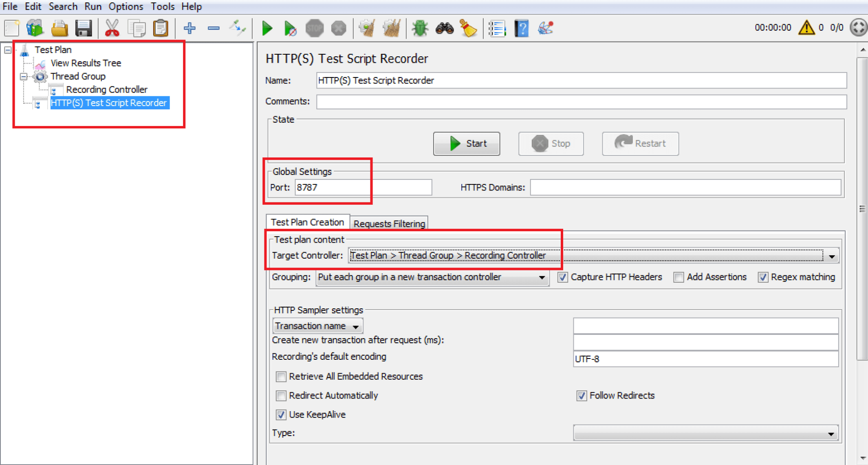Image resolution: width=868 pixels, height=465 pixels.
Task: Expand all nodes with plus icon
Action: (189, 28)
